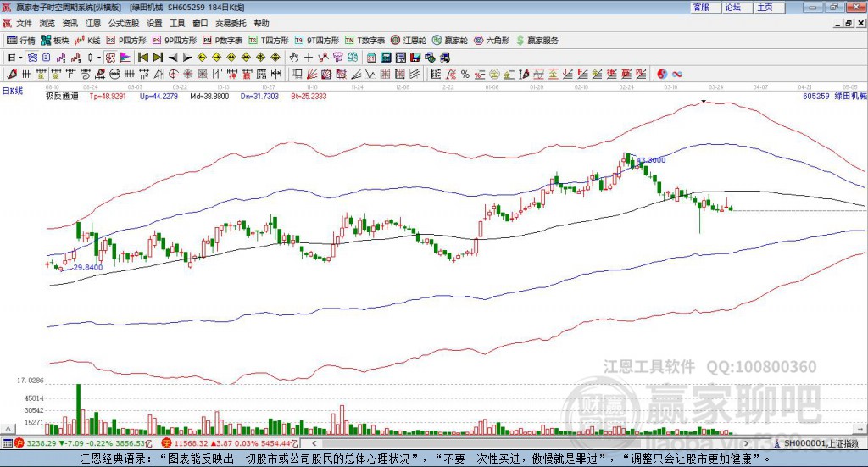Click the pink flag icon in toolbar
The height and width of the screenshot is (467, 868).
click(x=125, y=58)
